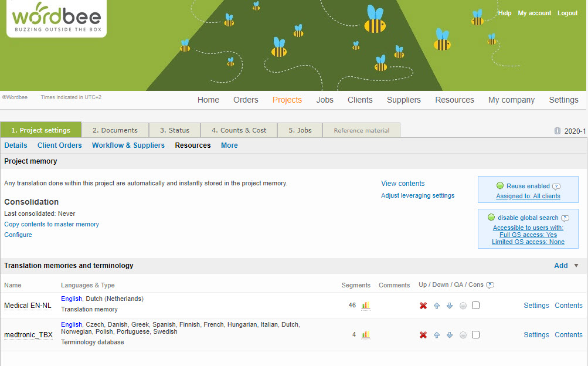Image resolution: width=588 pixels, height=366 pixels.
Task: Tick the Cons checkbox for medtronic_TBX
Action: [x=475, y=334]
